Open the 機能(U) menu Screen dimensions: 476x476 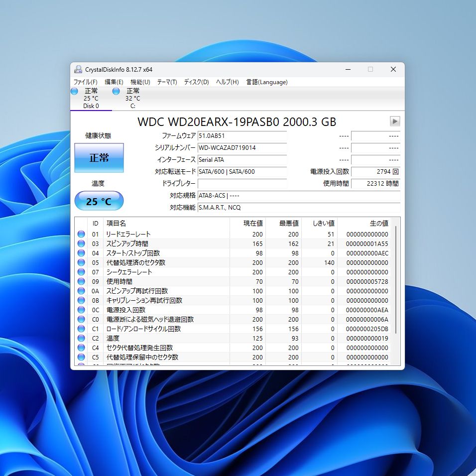click(x=140, y=82)
